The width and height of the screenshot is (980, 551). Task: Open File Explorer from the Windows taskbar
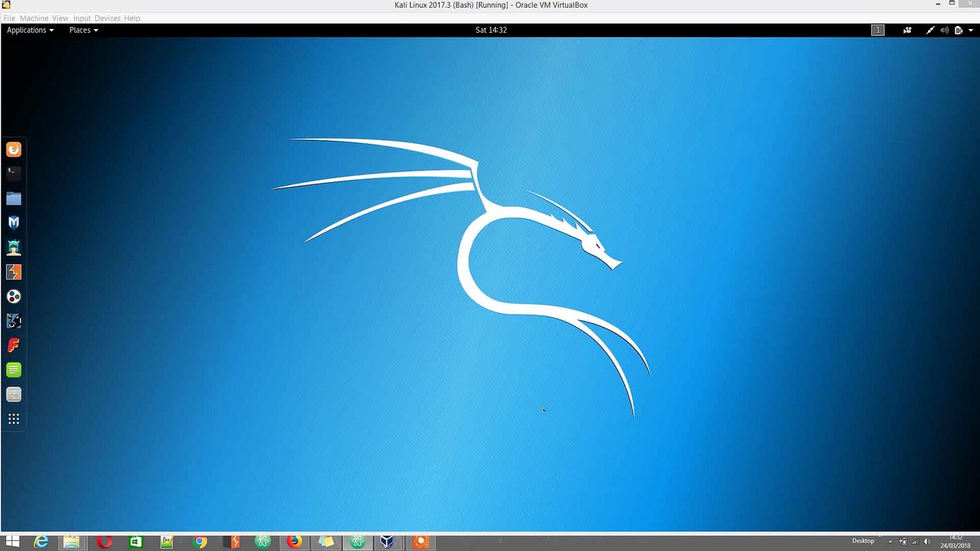point(72,542)
